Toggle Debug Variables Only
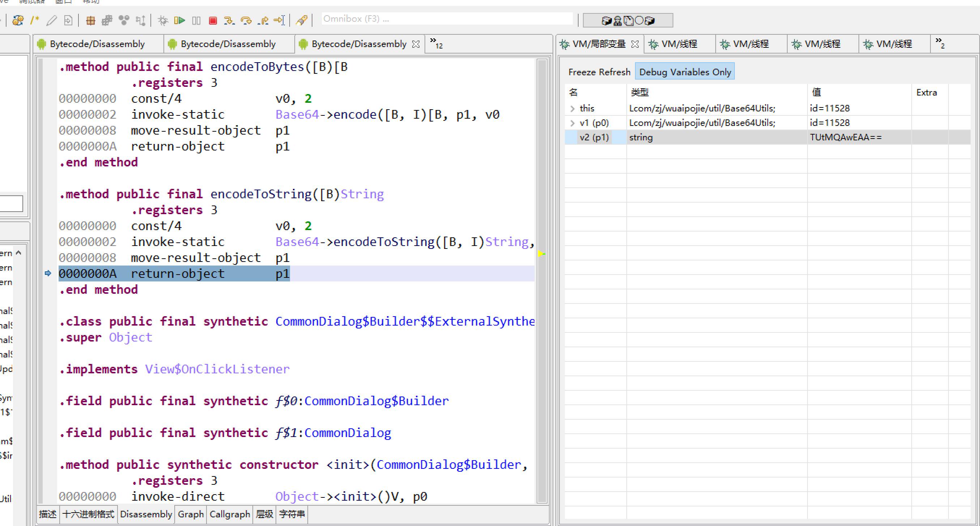Image resolution: width=980 pixels, height=526 pixels. [x=685, y=72]
